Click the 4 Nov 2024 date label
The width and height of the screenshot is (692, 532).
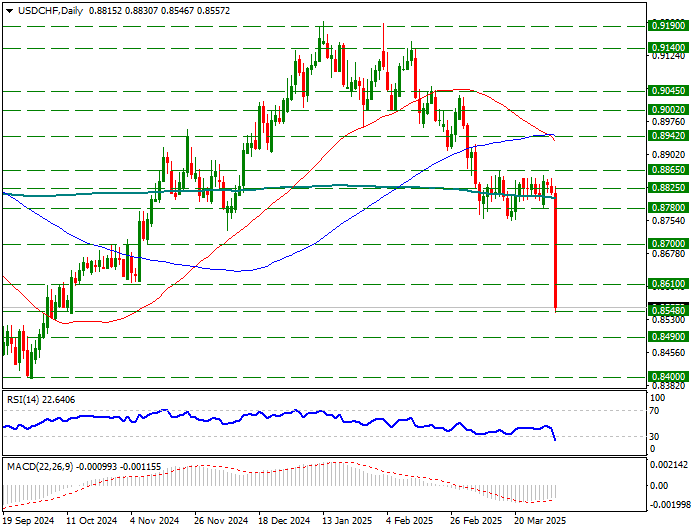click(155, 521)
